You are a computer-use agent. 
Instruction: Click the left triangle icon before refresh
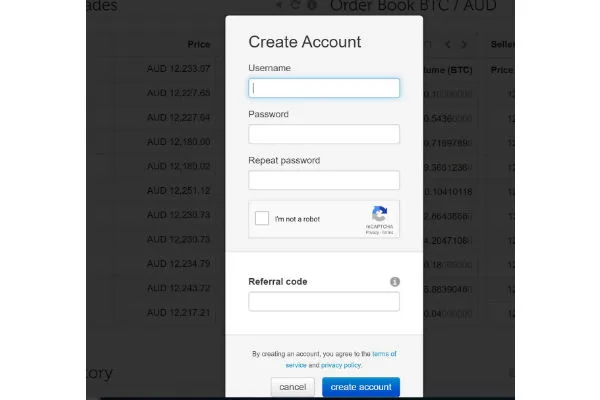coord(279,5)
